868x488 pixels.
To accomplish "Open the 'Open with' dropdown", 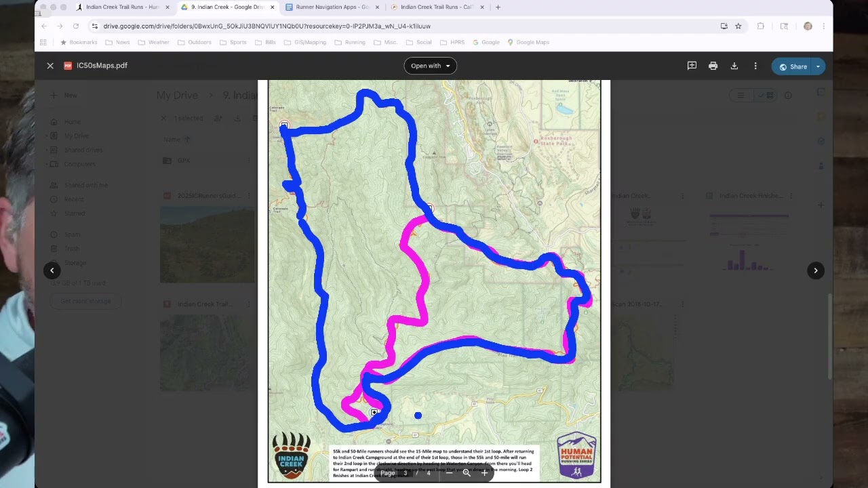I will coord(430,66).
